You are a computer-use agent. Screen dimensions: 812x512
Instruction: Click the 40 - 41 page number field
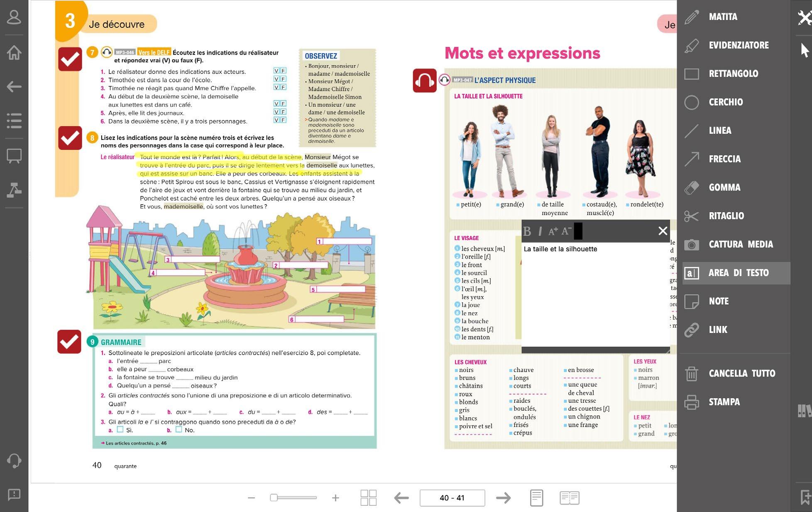[x=452, y=498]
